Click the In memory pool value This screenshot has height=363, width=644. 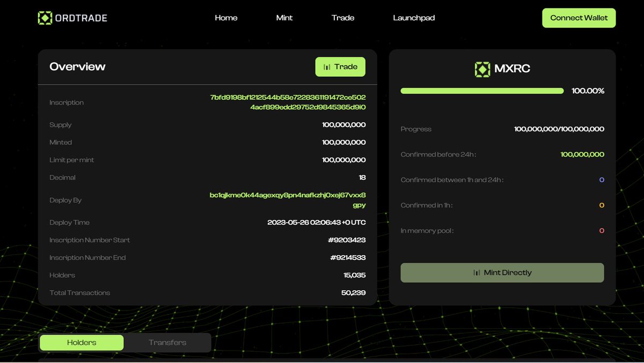[602, 231]
